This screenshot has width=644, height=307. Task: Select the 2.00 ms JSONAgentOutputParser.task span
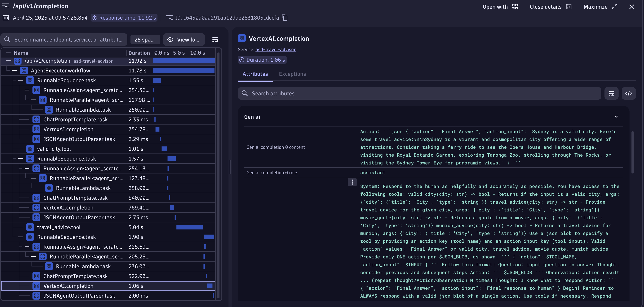point(108,296)
